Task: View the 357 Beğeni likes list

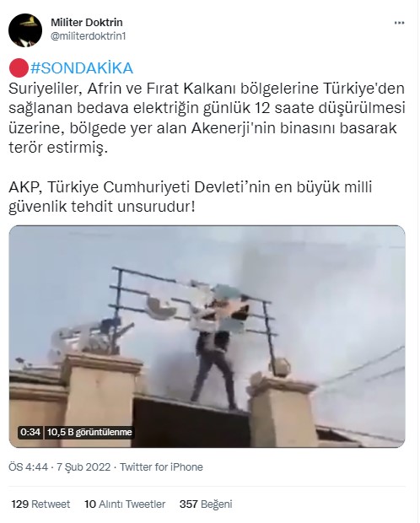Action: click(206, 504)
